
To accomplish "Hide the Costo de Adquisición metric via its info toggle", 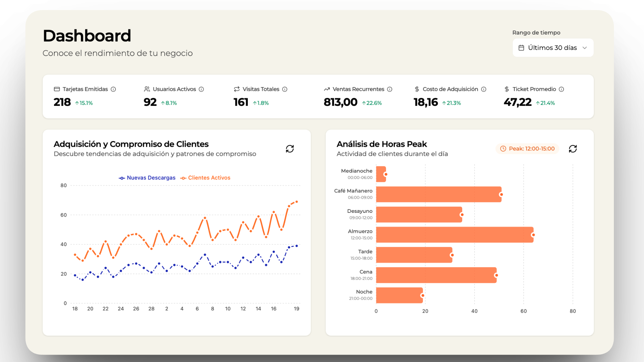I will click(x=484, y=89).
